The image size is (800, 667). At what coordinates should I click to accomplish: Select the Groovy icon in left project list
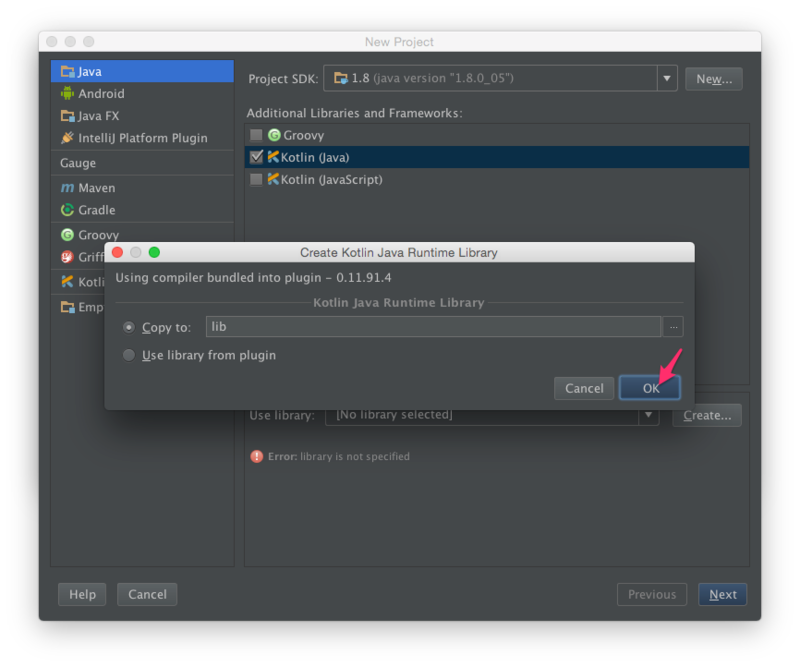(67, 235)
